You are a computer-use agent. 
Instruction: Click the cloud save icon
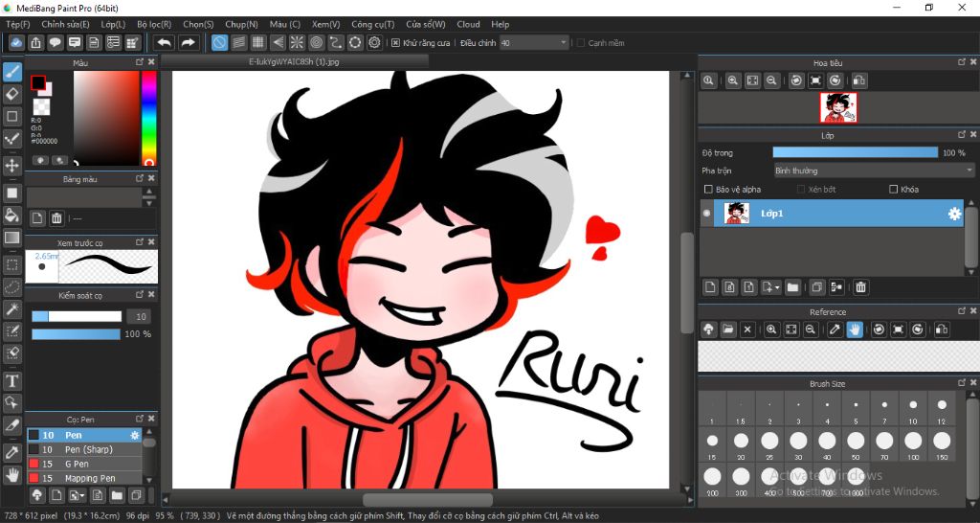[x=17, y=42]
